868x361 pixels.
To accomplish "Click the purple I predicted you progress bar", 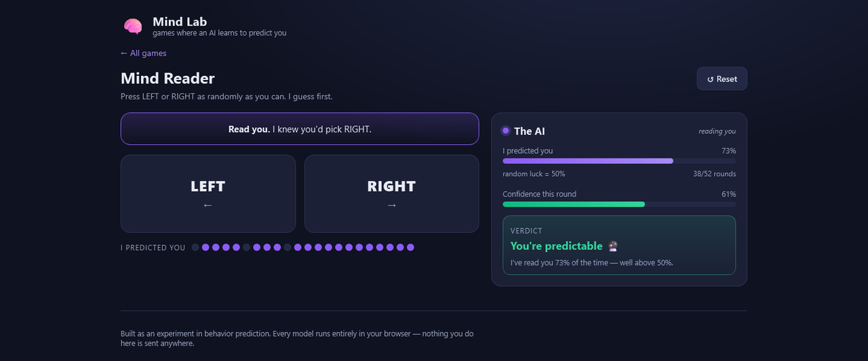I will pyautogui.click(x=619, y=161).
